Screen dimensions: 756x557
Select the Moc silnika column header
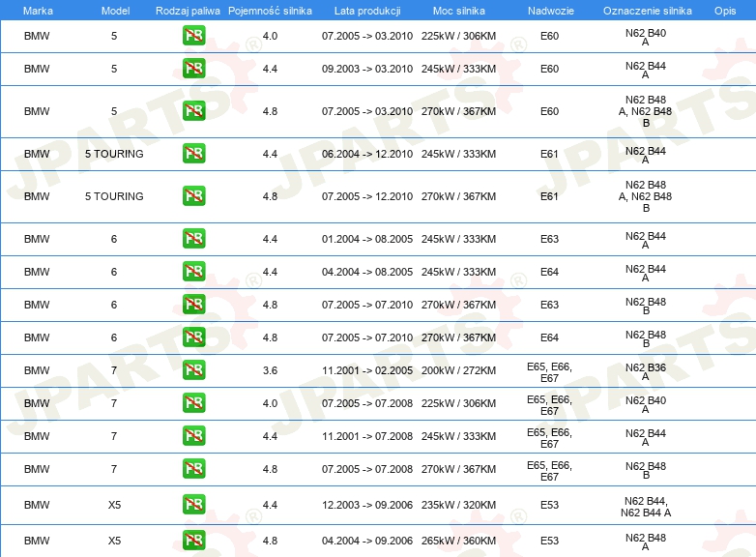tap(459, 11)
